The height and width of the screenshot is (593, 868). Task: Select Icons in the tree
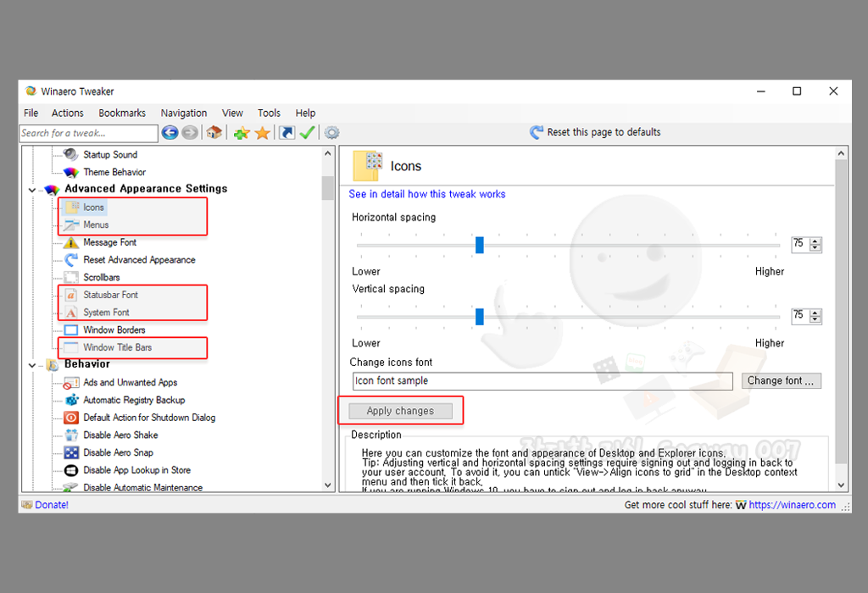pyautogui.click(x=93, y=208)
